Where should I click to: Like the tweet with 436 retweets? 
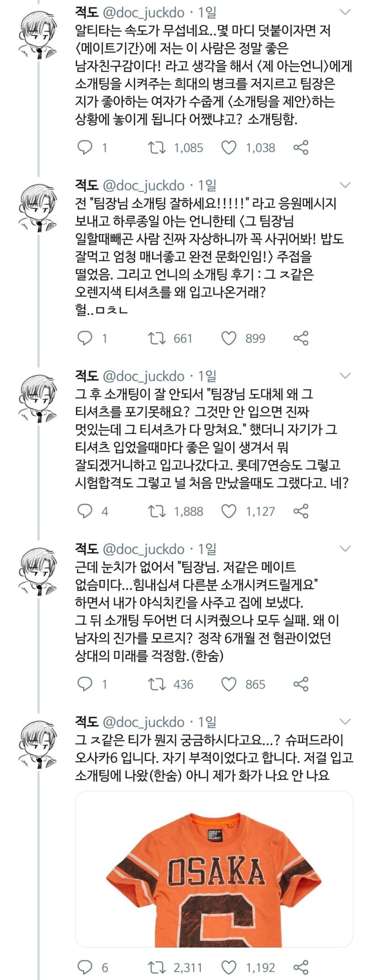pos(229,684)
